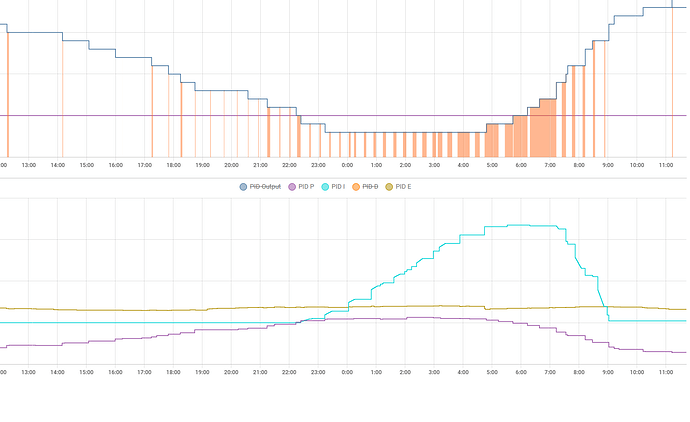Click the orange PID D legend circle
Screen dimensions: 690x422
[356, 187]
